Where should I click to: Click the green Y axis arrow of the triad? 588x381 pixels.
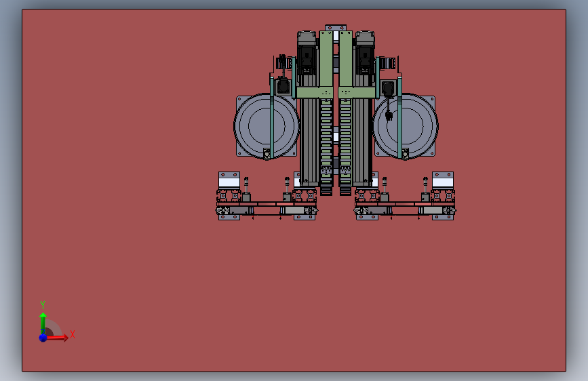[43, 323]
